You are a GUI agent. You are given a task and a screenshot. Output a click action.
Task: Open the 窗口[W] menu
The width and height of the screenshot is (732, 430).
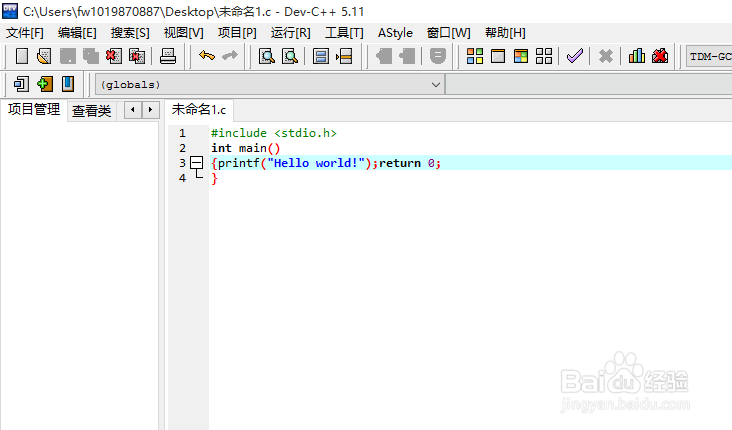click(x=449, y=33)
